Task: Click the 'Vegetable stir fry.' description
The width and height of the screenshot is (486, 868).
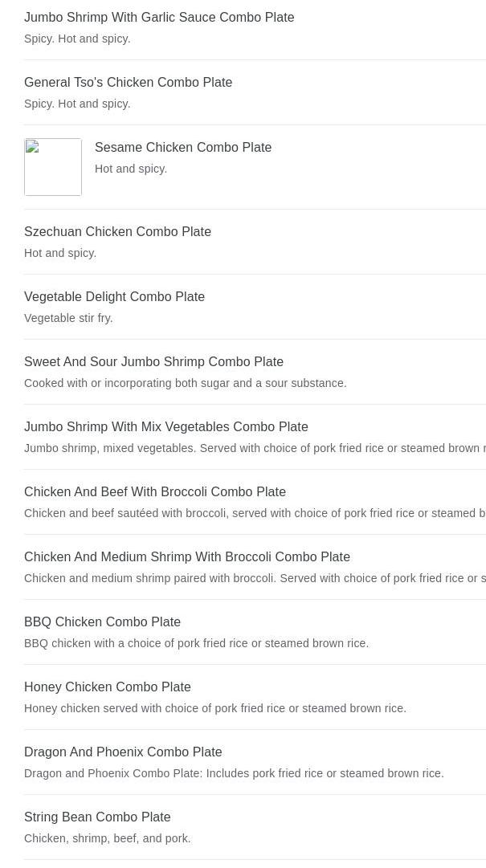Action: 68,318
